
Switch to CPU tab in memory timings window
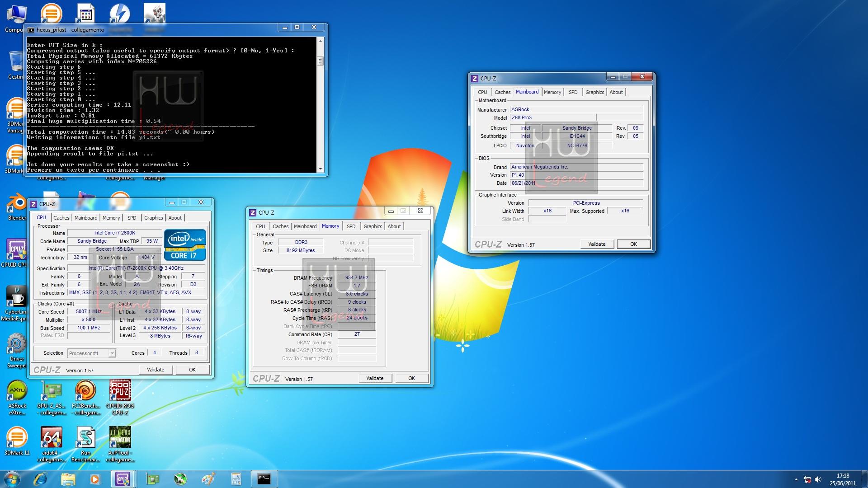[260, 226]
